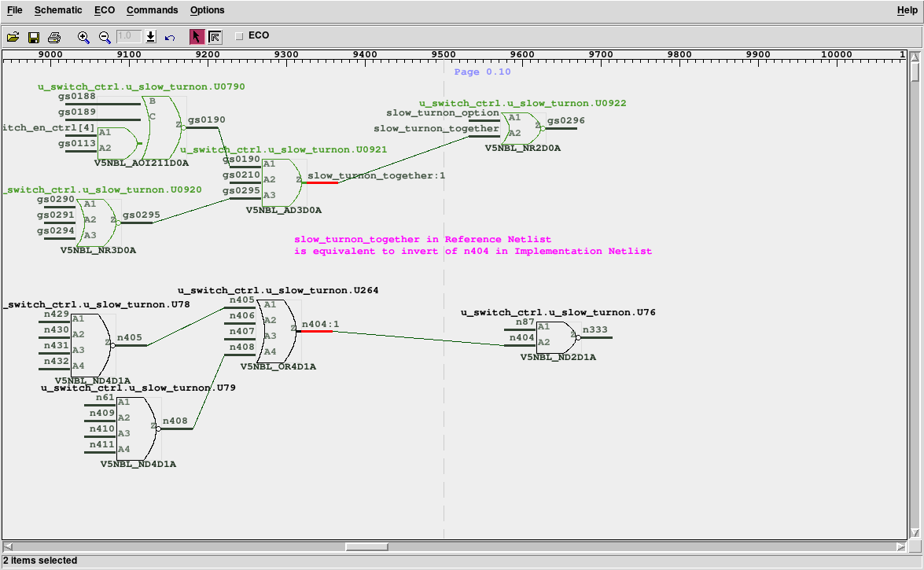Enable the ECO checkbox
Image resolution: width=924 pixels, height=570 pixels.
pyautogui.click(x=239, y=36)
